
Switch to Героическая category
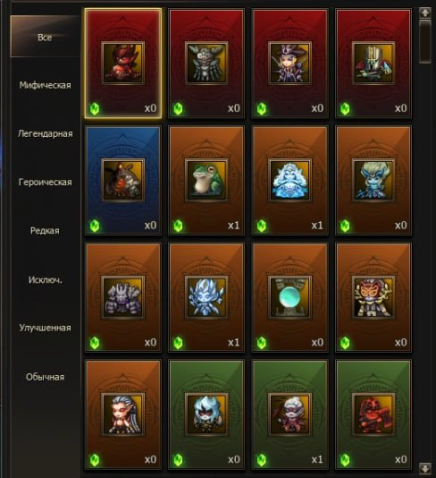tap(45, 182)
